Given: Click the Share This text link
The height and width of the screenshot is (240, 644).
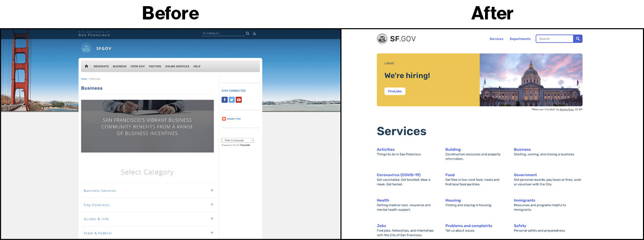Looking at the screenshot, I should 233,119.
